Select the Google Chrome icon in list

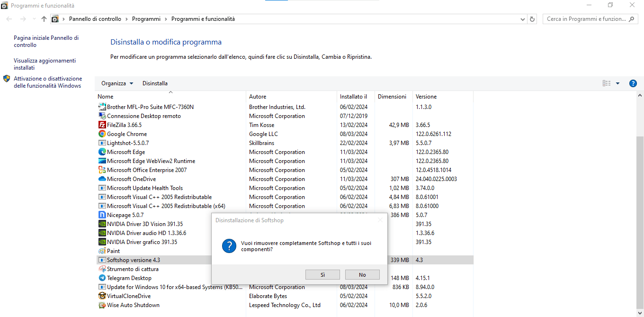coord(102,134)
